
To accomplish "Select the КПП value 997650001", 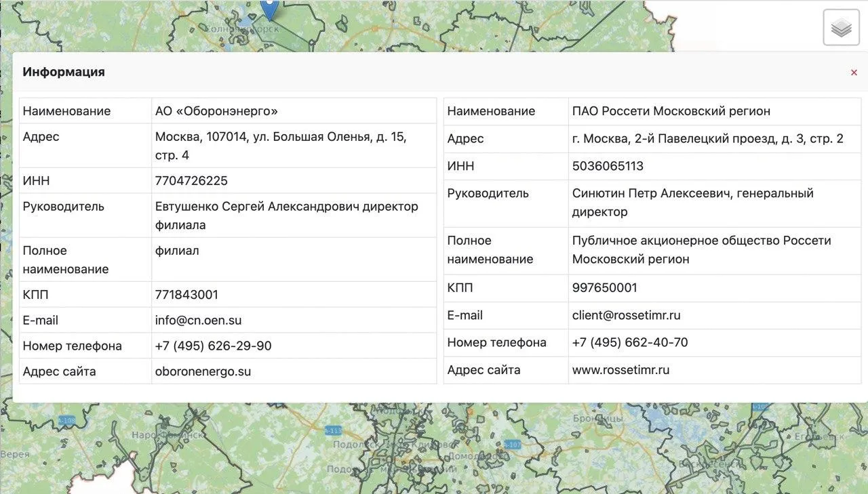I will coord(605,288).
